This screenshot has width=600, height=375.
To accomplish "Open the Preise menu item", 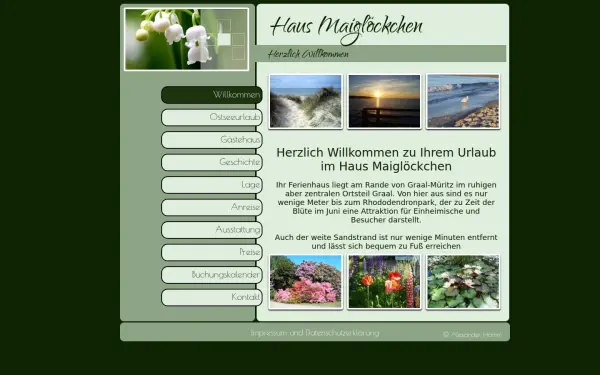I will (x=212, y=252).
